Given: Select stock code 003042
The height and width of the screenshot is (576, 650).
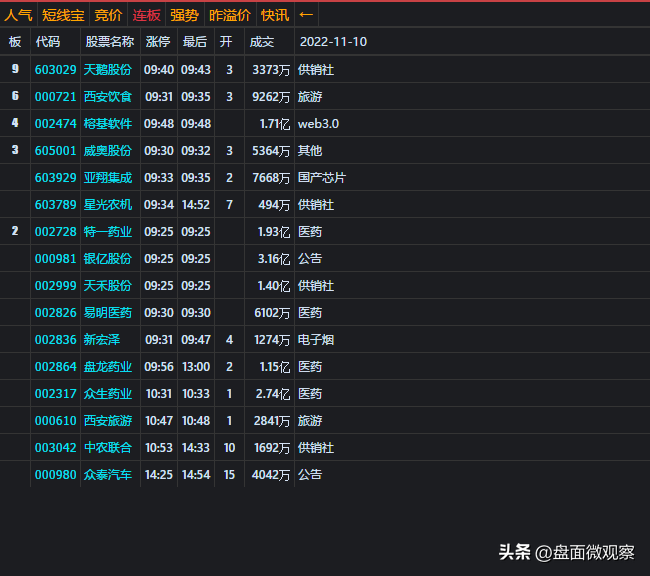Looking at the screenshot, I should click(x=56, y=447).
